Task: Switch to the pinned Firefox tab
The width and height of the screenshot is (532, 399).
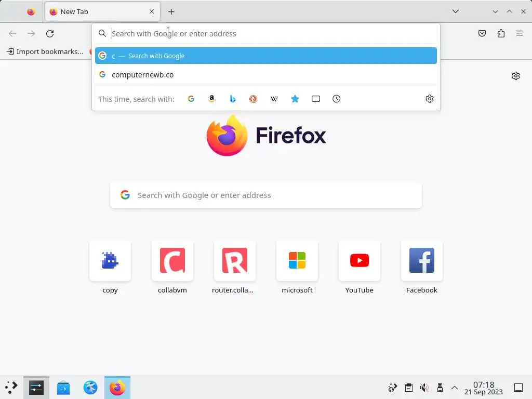Action: [31, 12]
